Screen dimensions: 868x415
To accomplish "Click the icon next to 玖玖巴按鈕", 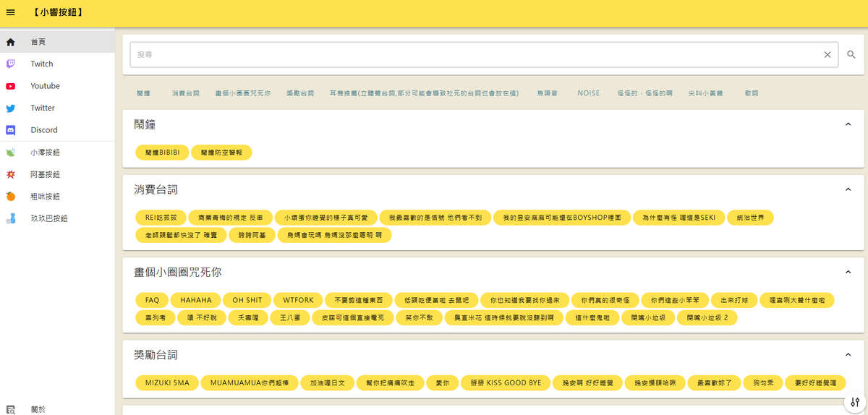I will point(11,218).
